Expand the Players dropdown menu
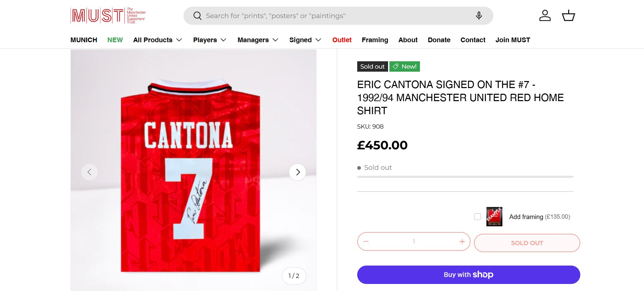This screenshot has width=644, height=291. [210, 40]
